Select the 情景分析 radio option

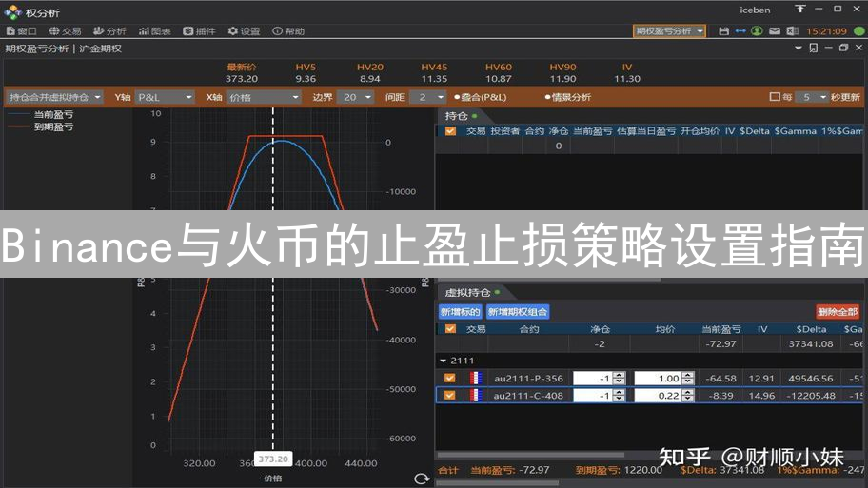(568, 97)
